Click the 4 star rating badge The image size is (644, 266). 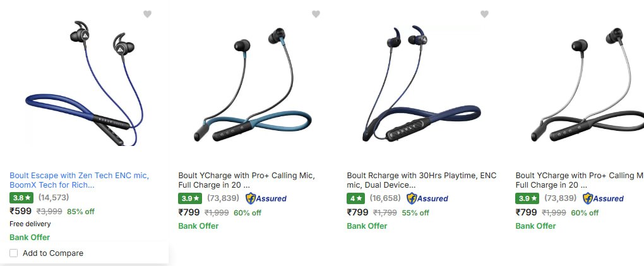point(355,198)
